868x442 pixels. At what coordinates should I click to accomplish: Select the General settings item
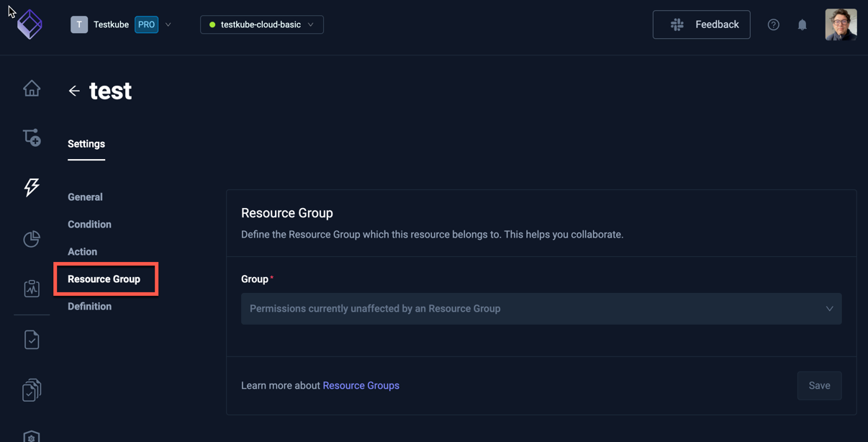point(85,197)
